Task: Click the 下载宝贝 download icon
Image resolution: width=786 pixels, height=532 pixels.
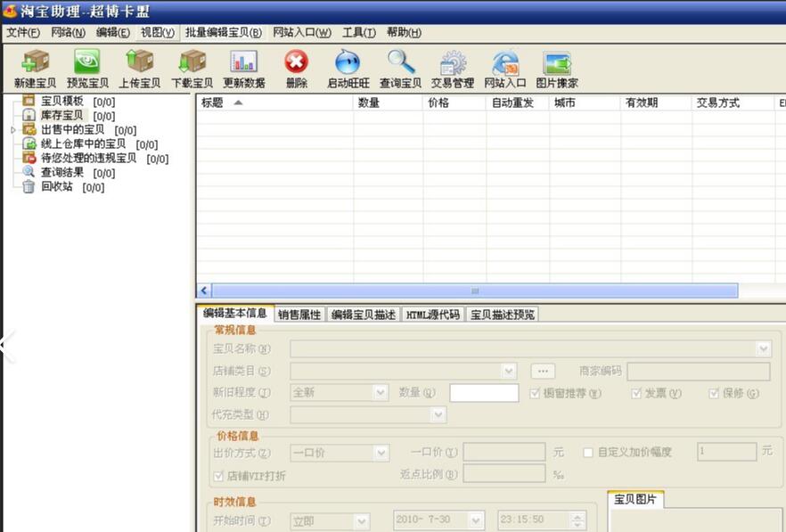Action: (x=192, y=61)
